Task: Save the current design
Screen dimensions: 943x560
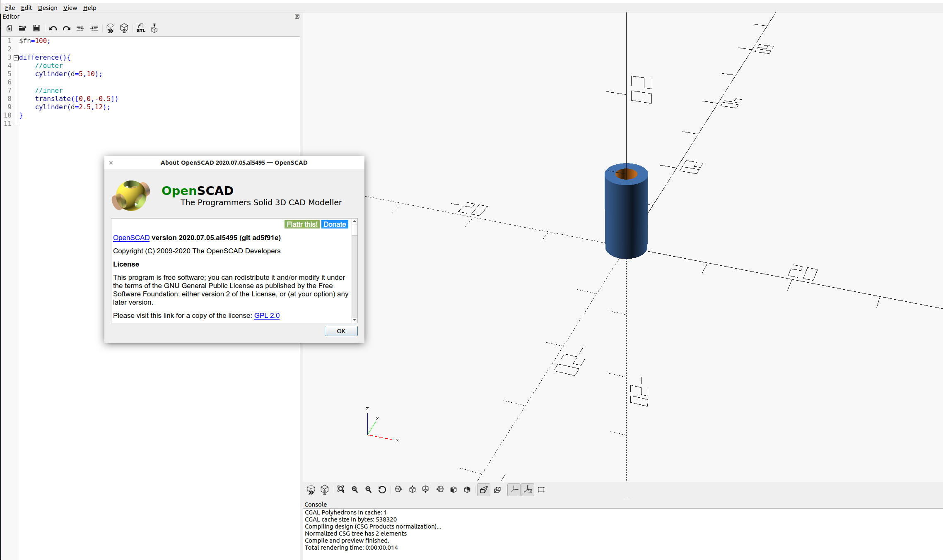Action: pyautogui.click(x=36, y=28)
